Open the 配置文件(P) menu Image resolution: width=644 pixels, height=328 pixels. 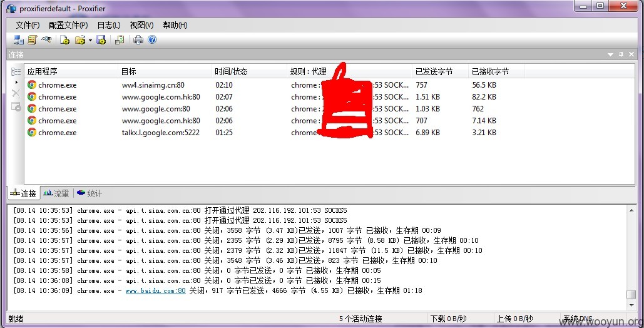pos(68,25)
